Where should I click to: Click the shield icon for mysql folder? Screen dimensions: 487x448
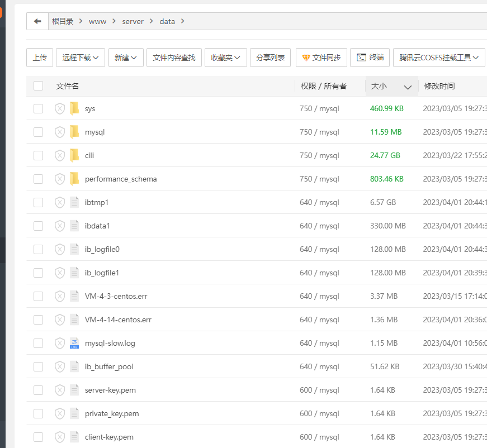click(x=60, y=132)
